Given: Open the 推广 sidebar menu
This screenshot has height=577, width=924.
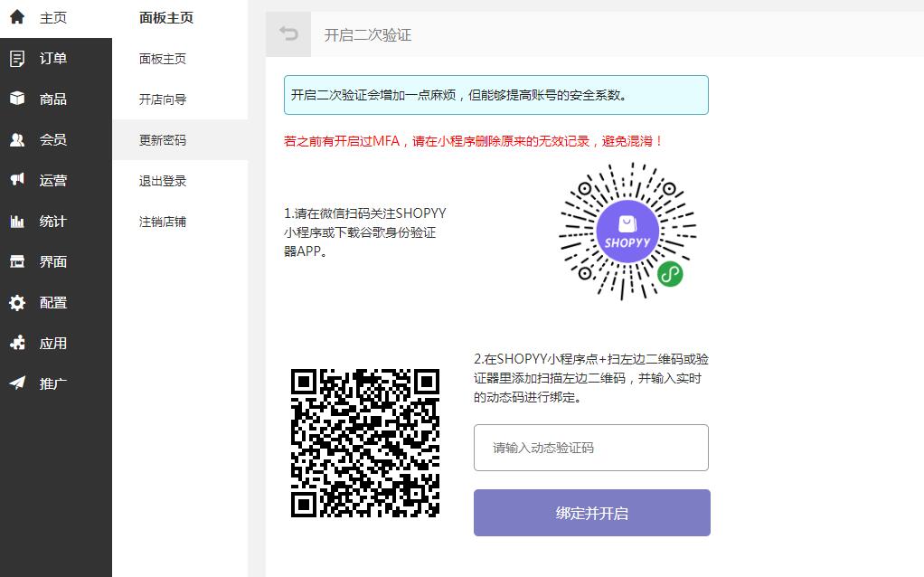Looking at the screenshot, I should pos(56,383).
